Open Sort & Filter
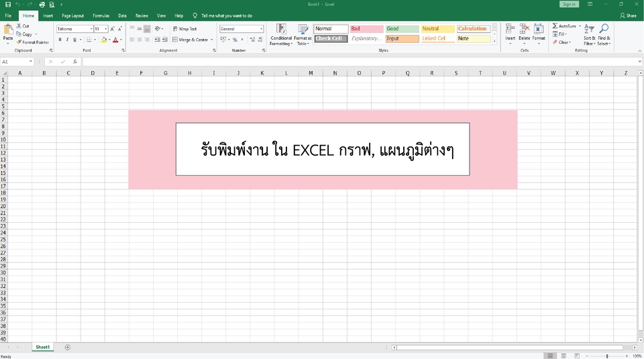Viewport: 644px width, 359px height. tap(590, 34)
